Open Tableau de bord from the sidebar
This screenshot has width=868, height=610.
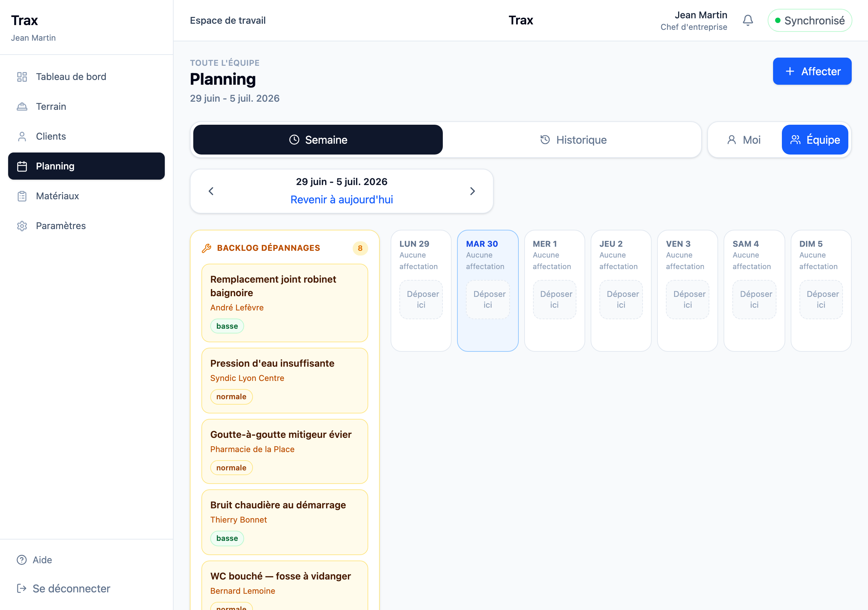[x=86, y=77]
